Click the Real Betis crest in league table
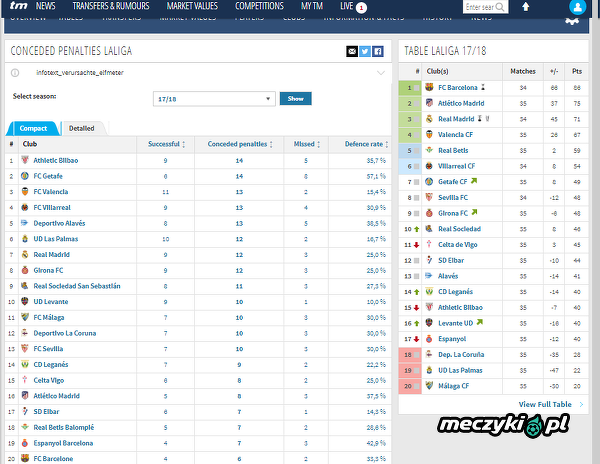Image resolution: width=600 pixels, height=464 pixels. [x=429, y=150]
